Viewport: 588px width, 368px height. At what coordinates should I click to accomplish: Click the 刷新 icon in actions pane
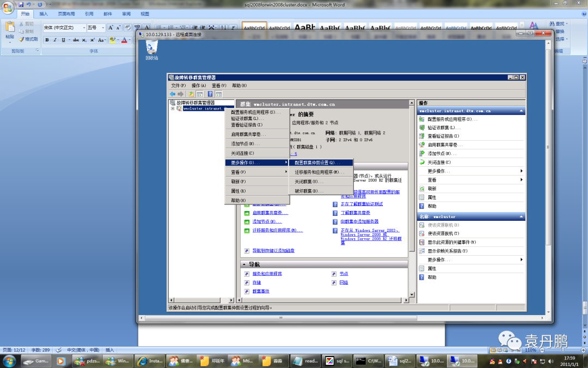(422, 189)
